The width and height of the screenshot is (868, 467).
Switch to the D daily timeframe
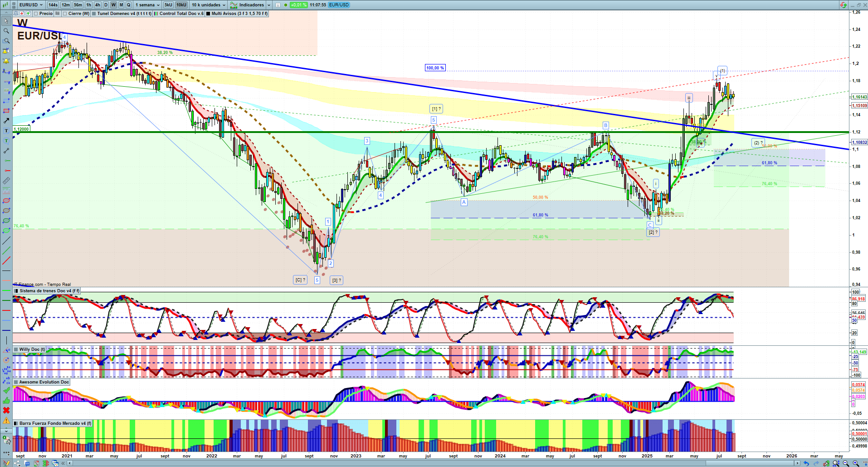106,5
